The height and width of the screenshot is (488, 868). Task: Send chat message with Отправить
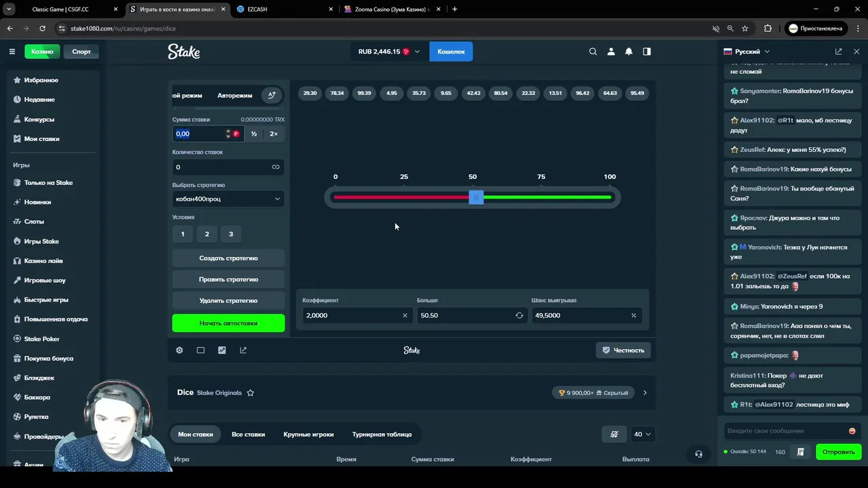[x=839, y=452]
